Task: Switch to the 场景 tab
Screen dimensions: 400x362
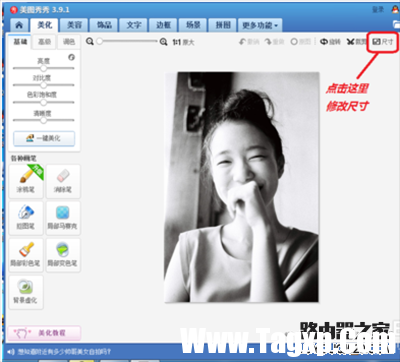Action: pos(193,25)
